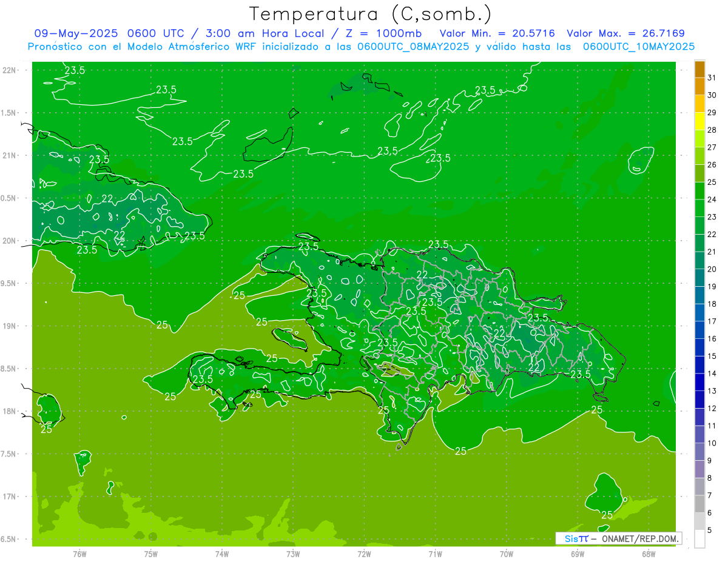Click the "72W" longitude axis label
The image size is (728, 562).
(364, 554)
